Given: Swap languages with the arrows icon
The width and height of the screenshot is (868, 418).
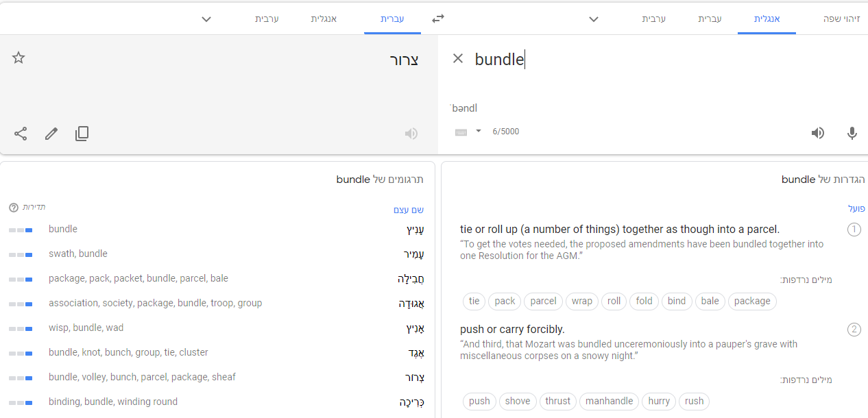Looking at the screenshot, I should click(438, 19).
